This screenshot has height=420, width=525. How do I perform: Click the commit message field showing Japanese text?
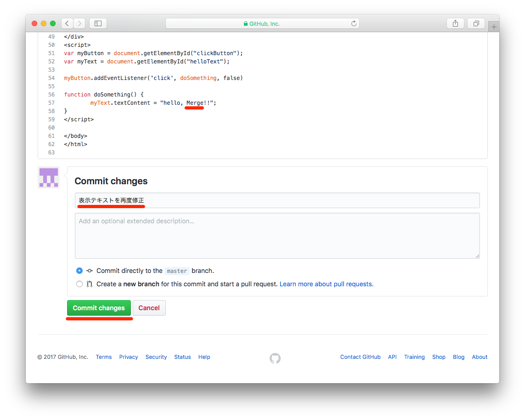click(x=277, y=200)
